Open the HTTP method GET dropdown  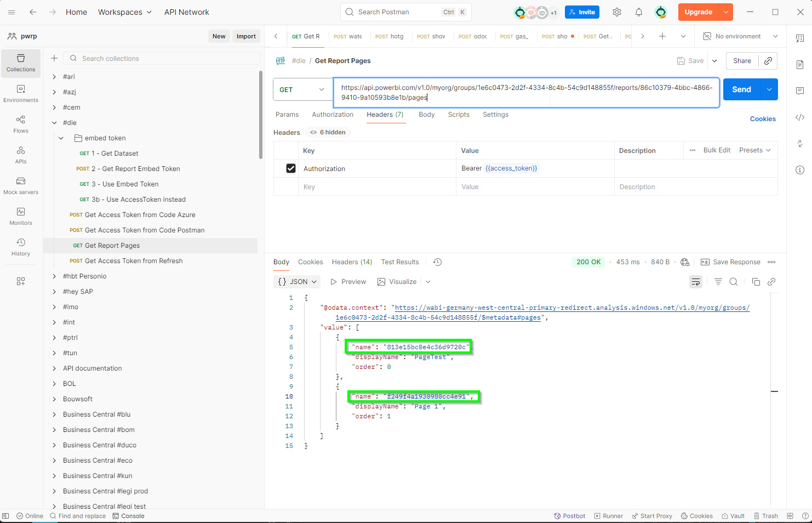pyautogui.click(x=303, y=89)
